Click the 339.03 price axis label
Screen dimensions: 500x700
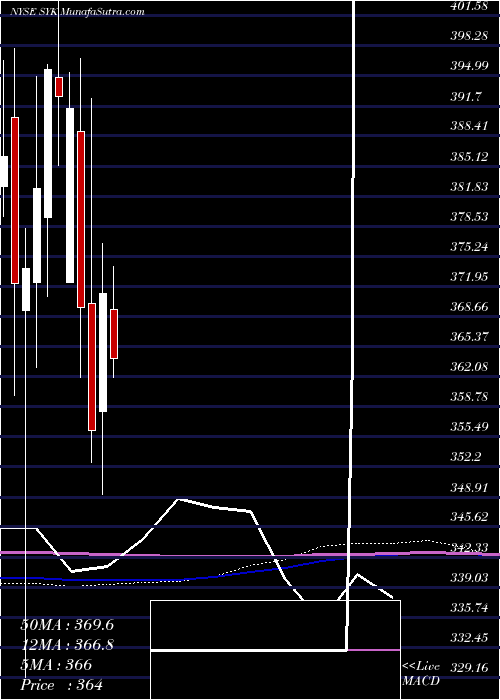[x=469, y=578]
